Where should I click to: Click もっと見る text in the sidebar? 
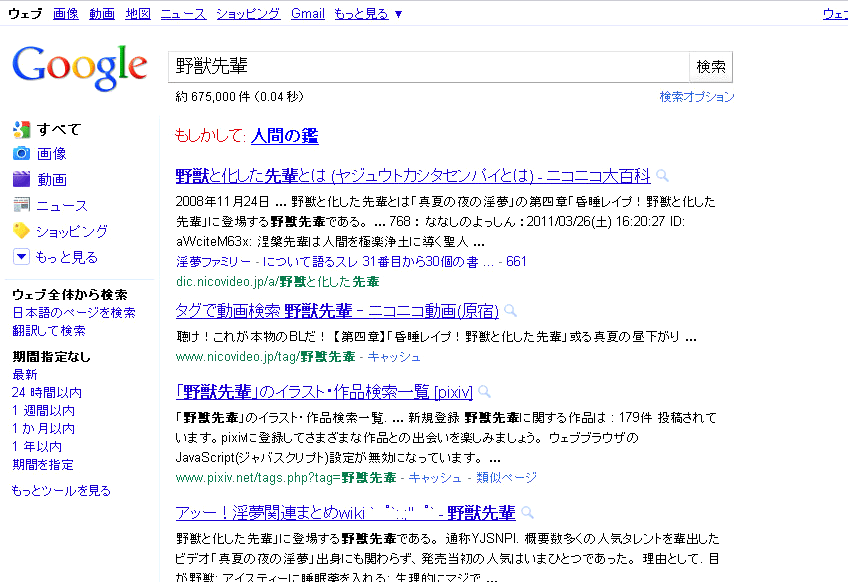[x=67, y=257]
